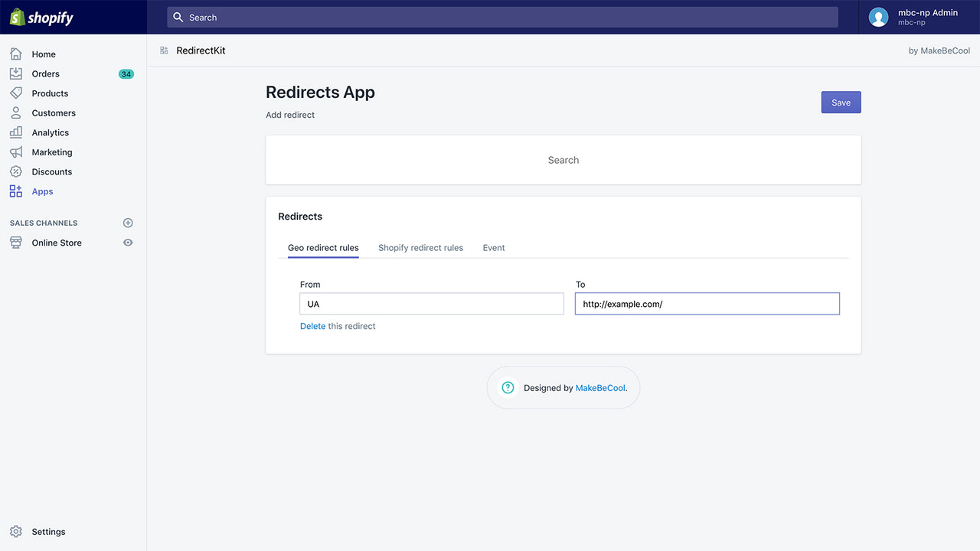Select the Orders icon
Viewport: 980px width, 551px height.
pyautogui.click(x=16, y=73)
